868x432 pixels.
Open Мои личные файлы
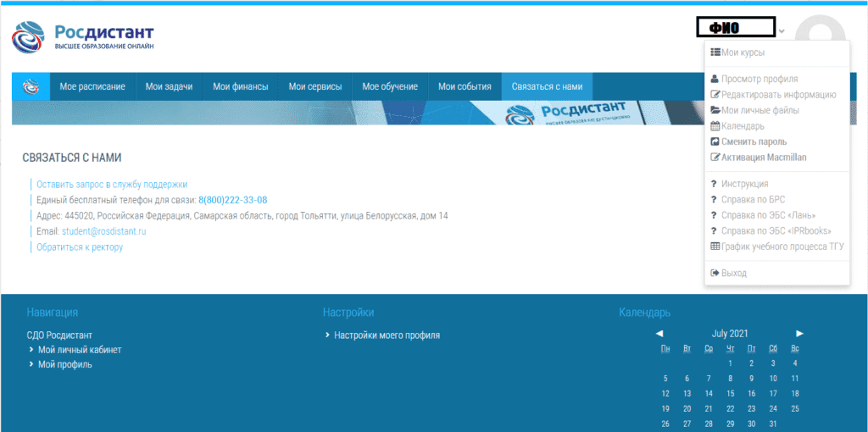click(x=759, y=110)
